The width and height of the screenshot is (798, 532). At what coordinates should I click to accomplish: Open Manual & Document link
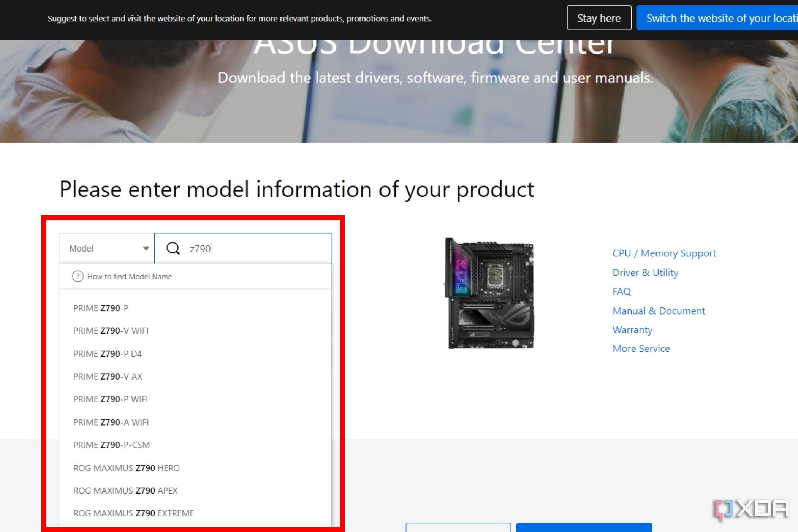tap(659, 311)
